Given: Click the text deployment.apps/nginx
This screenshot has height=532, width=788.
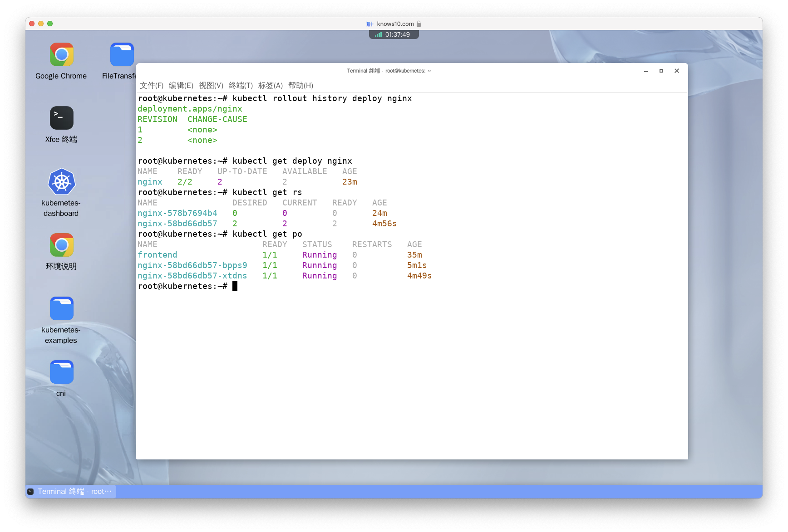Looking at the screenshot, I should pos(190,109).
